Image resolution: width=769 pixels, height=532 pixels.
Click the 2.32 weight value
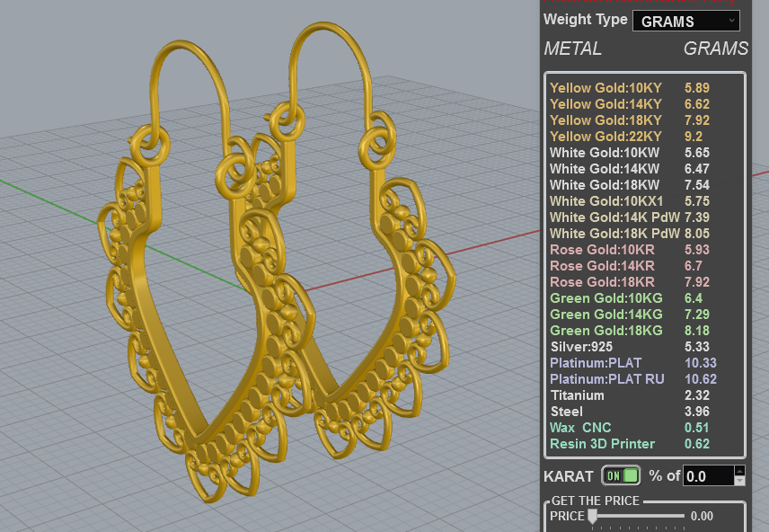[x=697, y=395]
